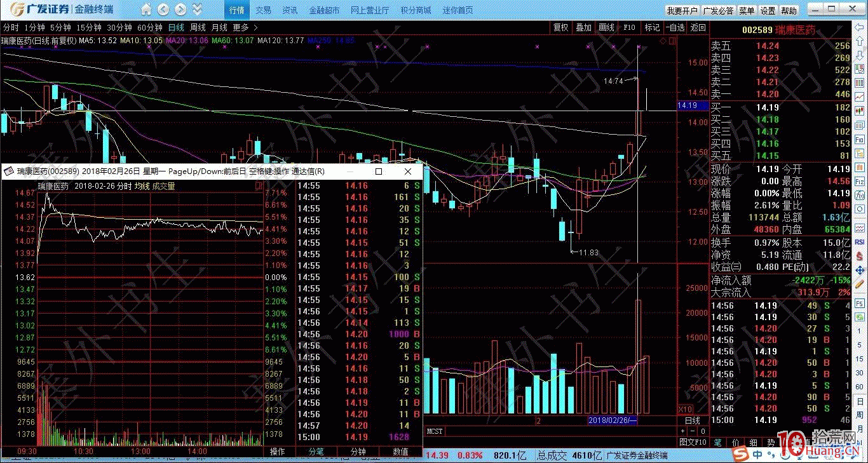Select the 细 tab in tick panel

[752, 442]
